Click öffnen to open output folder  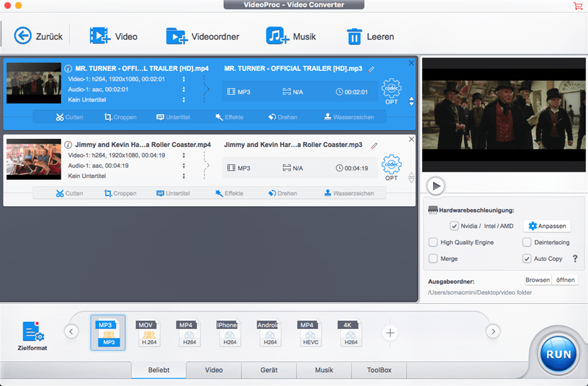[x=565, y=280]
